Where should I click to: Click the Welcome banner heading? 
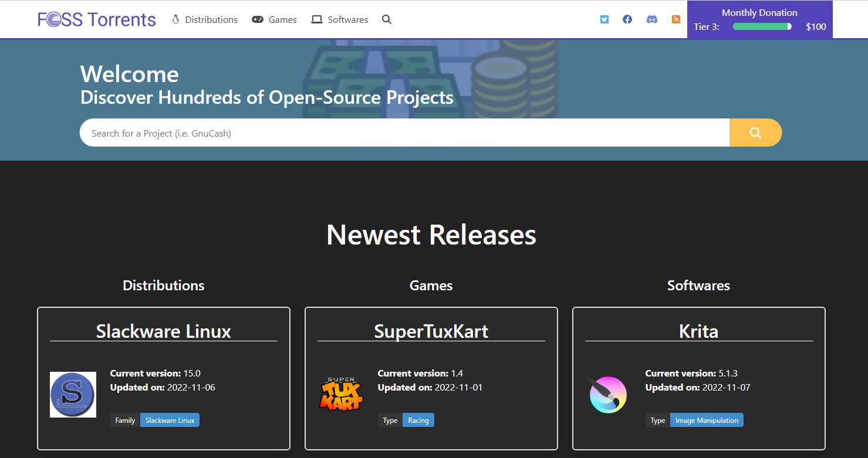coord(130,74)
